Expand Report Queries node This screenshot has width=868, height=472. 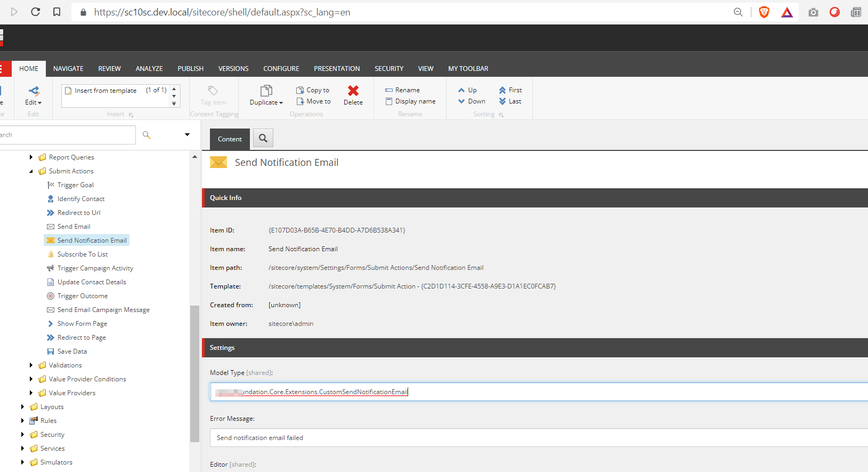coord(31,157)
